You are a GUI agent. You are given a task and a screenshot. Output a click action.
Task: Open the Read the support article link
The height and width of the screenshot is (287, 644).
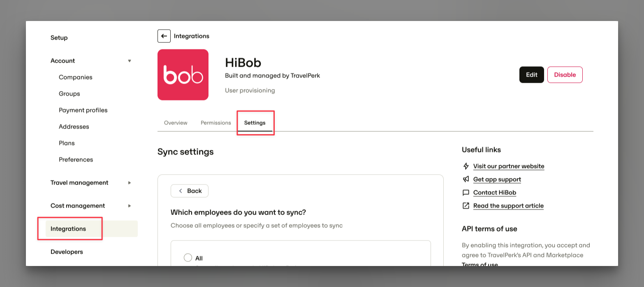tap(508, 206)
